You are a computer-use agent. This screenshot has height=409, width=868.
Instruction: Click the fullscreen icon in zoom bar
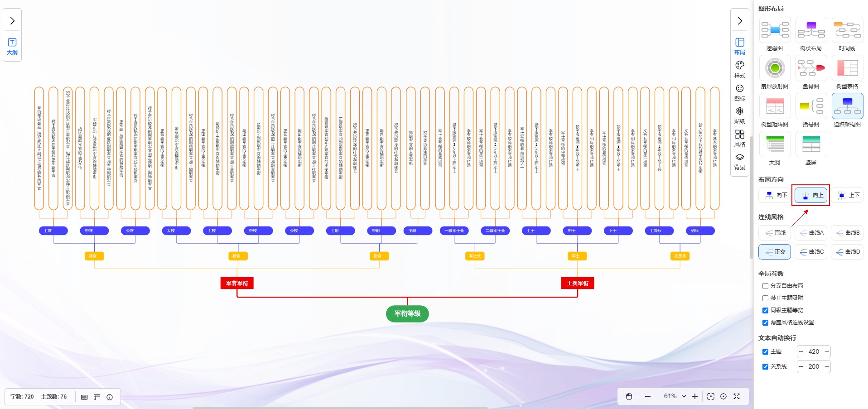737,396
